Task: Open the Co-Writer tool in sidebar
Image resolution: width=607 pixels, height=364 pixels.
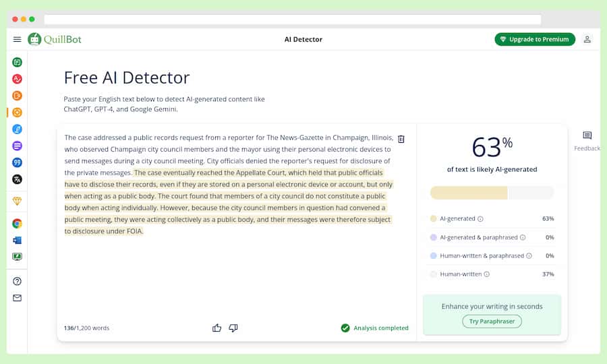Action: [17, 129]
